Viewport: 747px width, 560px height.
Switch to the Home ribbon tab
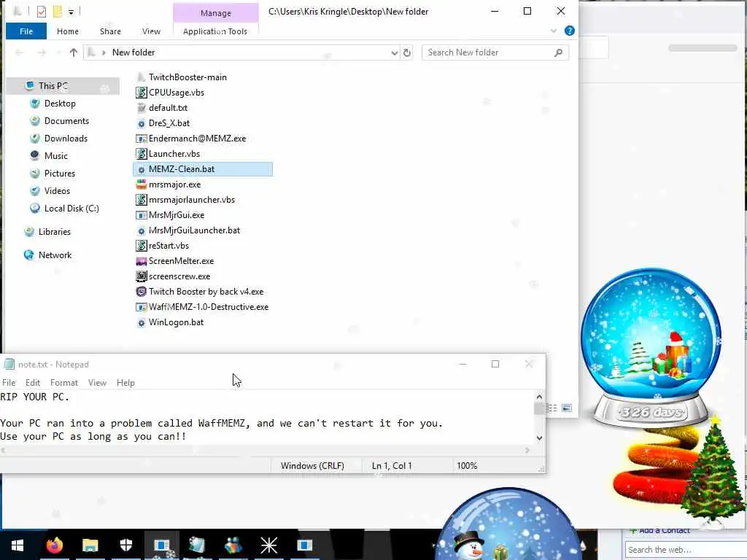pyautogui.click(x=68, y=31)
